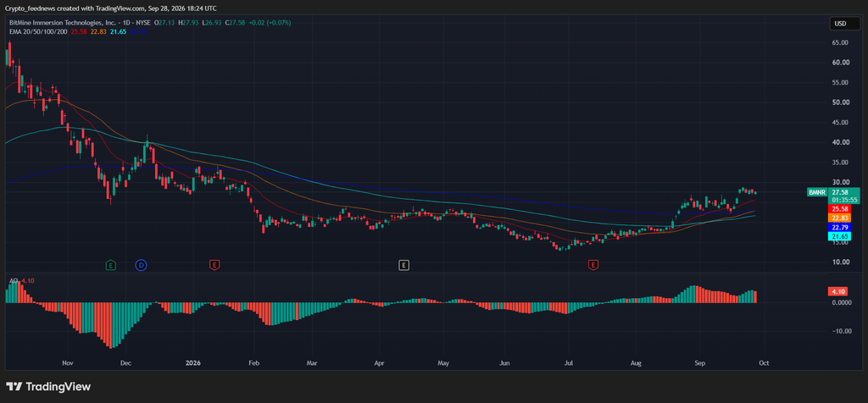Viewport: 868px width, 403px height.
Task: Select the green earnings E marker near November
Action: [x=111, y=266]
